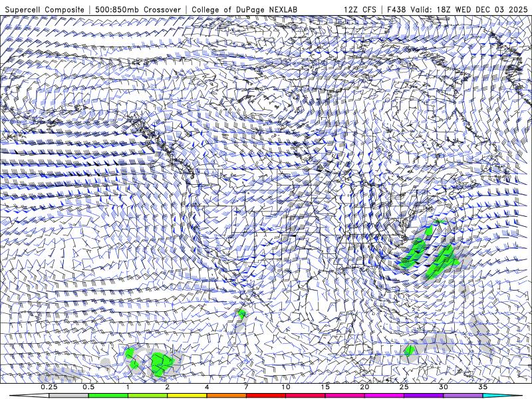Select the bright green 0.5–1 color bar segment
The image size is (532, 399).
tap(108, 396)
